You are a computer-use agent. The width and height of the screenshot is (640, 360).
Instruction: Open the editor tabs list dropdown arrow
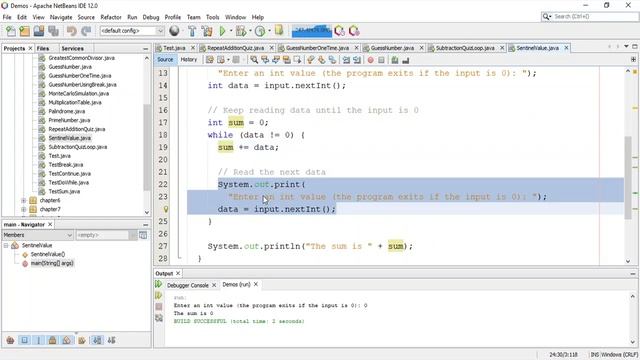pyautogui.click(x=627, y=47)
